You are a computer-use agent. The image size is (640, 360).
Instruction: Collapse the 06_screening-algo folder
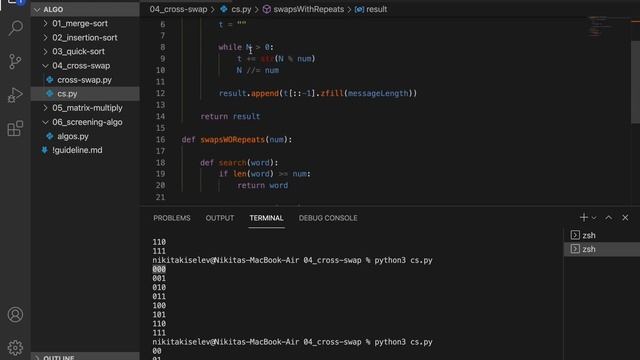tap(45, 122)
